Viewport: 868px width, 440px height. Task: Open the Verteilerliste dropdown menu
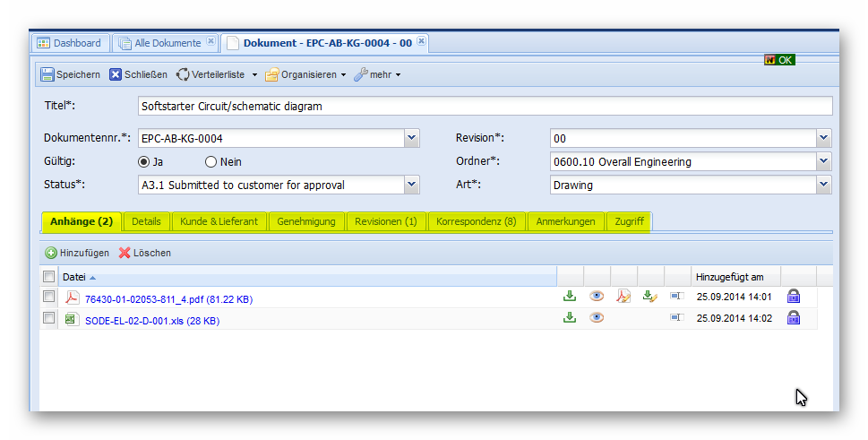254,75
